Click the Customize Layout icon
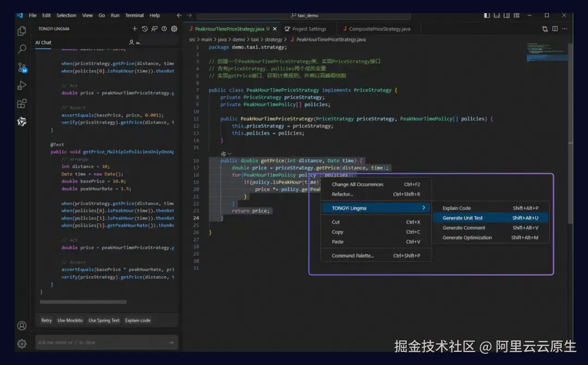 [x=517, y=15]
